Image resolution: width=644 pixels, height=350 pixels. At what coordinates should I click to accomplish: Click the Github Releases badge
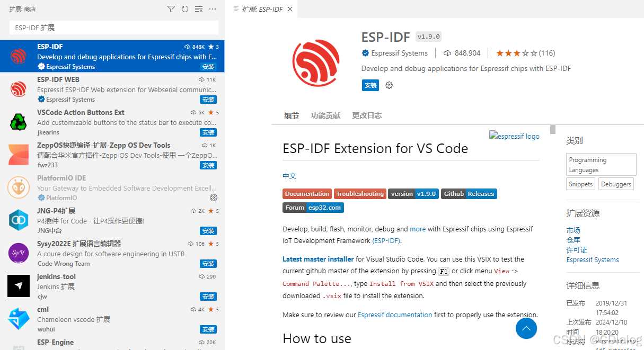point(469,194)
